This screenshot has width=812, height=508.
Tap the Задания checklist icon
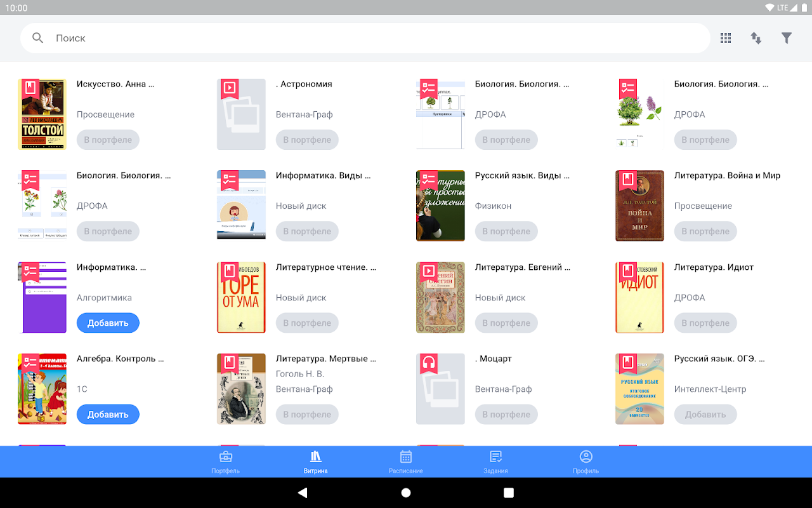pyautogui.click(x=496, y=457)
